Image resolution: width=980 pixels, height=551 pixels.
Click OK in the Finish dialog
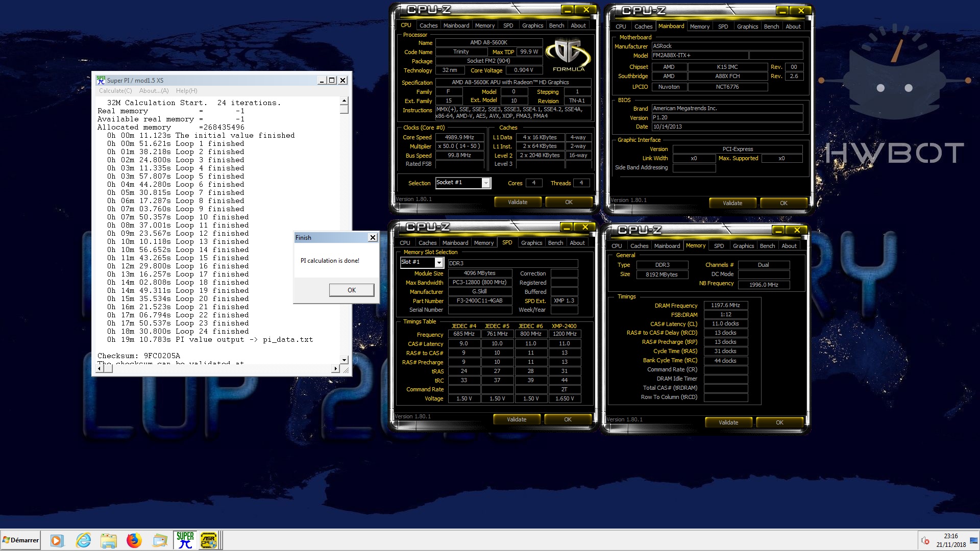point(352,290)
